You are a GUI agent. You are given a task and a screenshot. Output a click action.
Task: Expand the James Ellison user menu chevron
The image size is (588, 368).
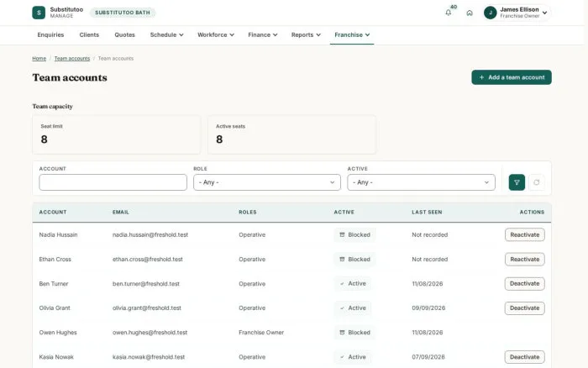click(544, 13)
